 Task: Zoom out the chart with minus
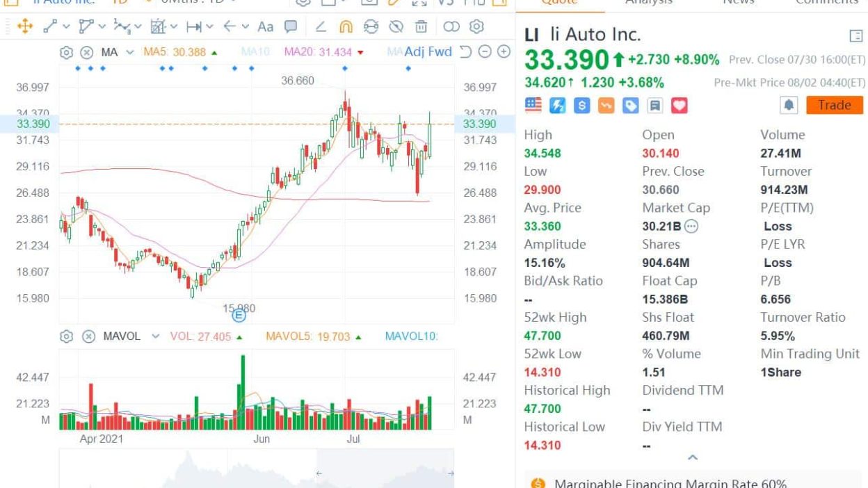click(485, 51)
